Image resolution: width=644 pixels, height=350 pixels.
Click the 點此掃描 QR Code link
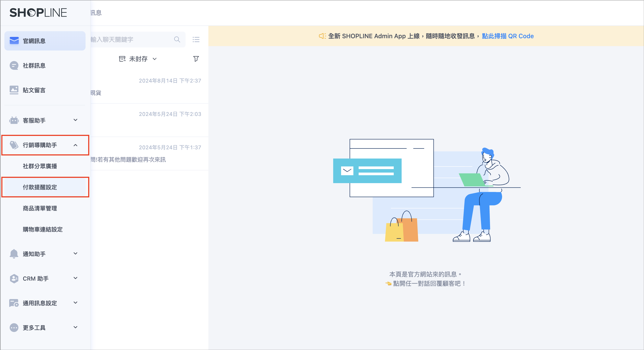point(508,36)
